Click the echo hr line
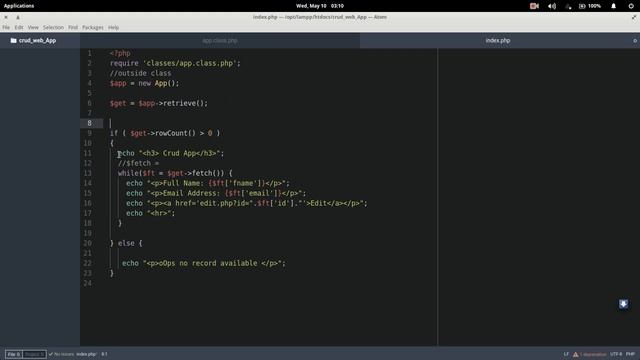 pyautogui.click(x=150, y=213)
